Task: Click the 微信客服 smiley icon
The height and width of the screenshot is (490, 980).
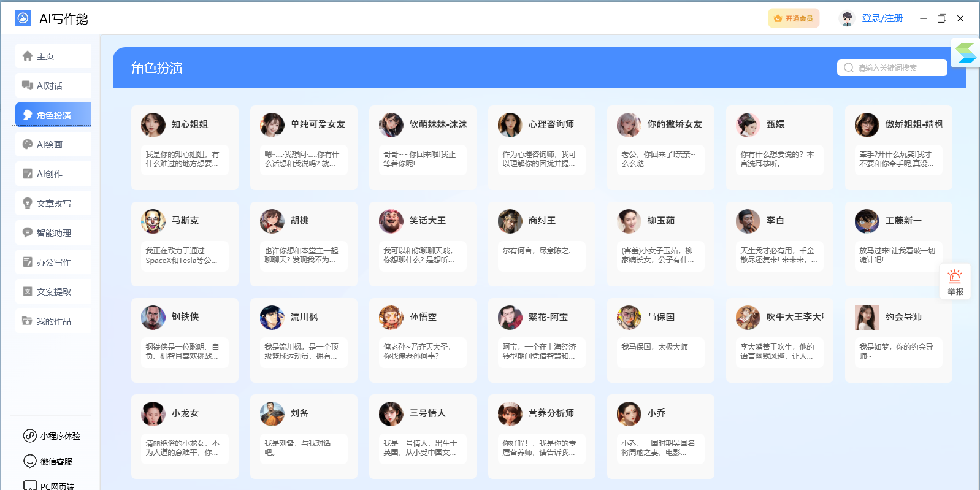Action: (30, 462)
